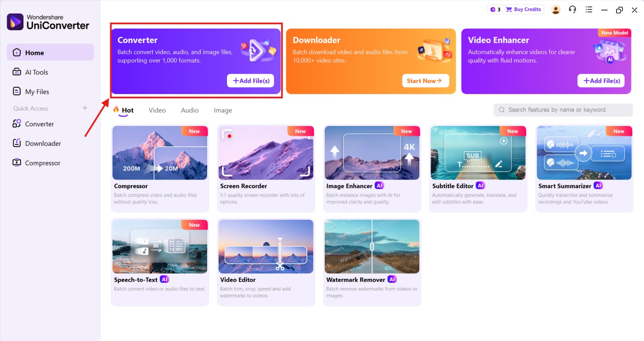Switch to the Audio tab
The width and height of the screenshot is (644, 341).
[190, 110]
